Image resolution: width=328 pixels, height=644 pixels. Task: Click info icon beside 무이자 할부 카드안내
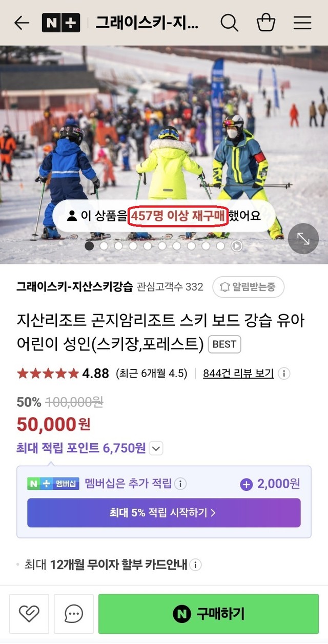[195, 566]
